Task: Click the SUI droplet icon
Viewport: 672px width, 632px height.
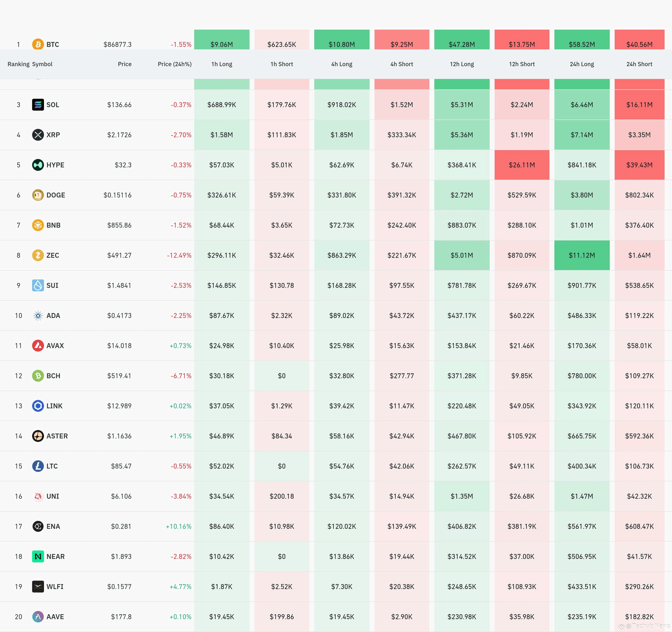Action: pos(38,285)
